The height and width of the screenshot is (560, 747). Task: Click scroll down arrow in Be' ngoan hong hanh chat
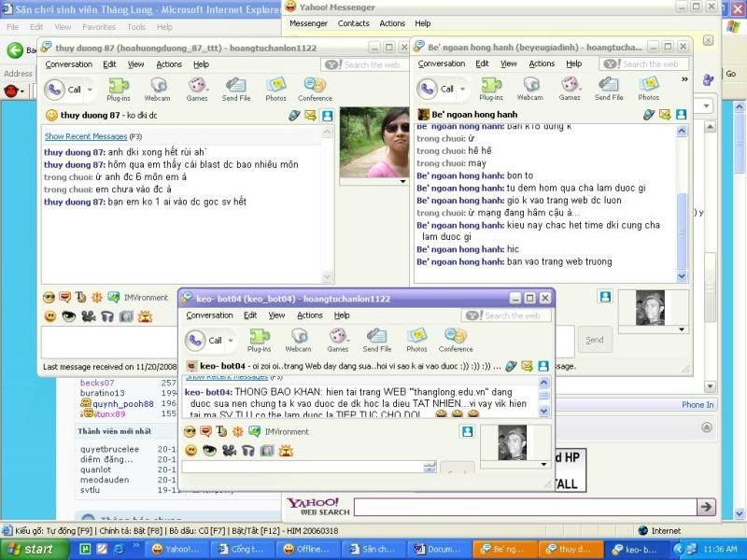(682, 276)
